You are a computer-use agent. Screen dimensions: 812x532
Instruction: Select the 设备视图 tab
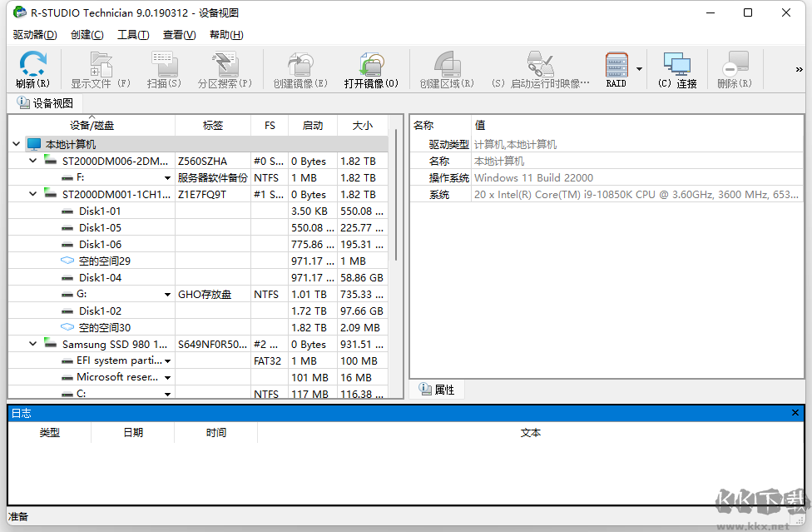[45, 103]
